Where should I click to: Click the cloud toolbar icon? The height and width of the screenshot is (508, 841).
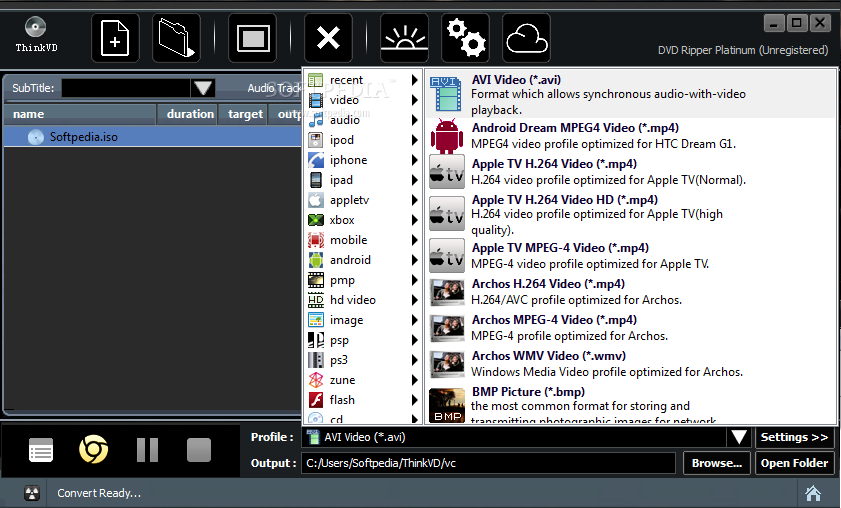point(526,38)
